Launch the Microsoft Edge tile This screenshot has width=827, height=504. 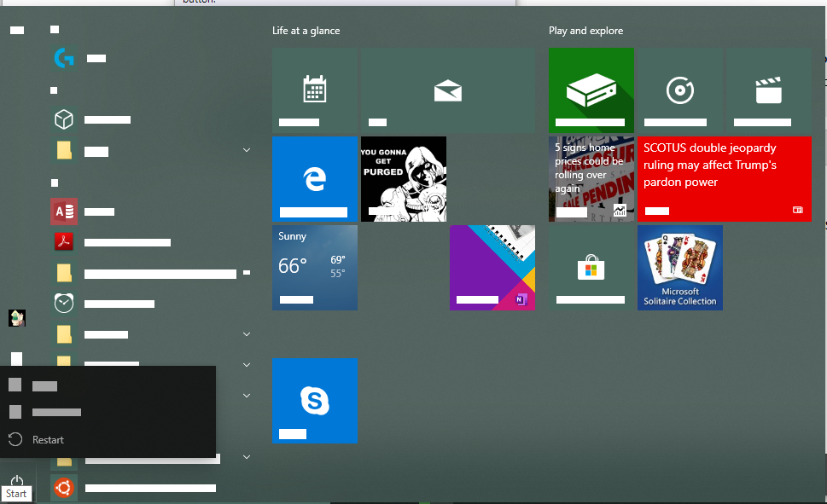click(315, 179)
